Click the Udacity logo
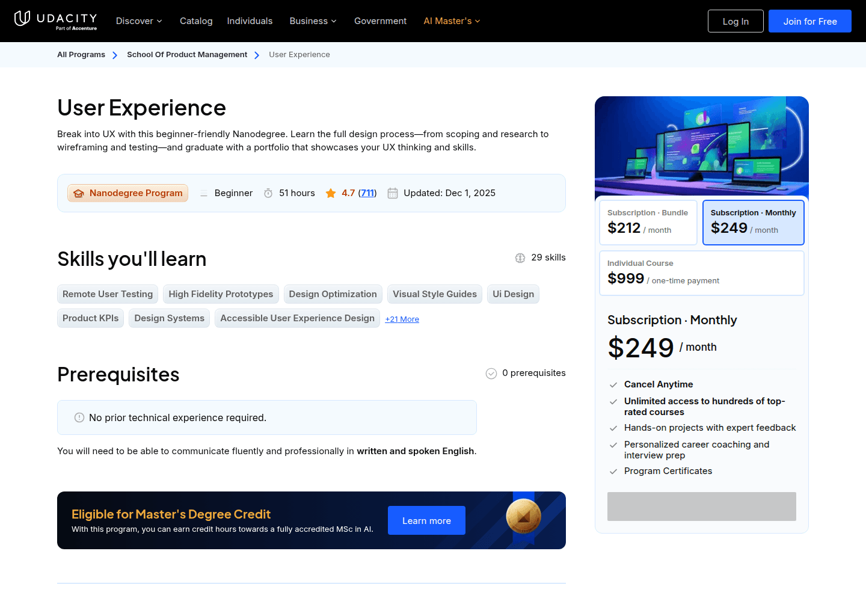This screenshot has height=616, width=866. (x=55, y=20)
